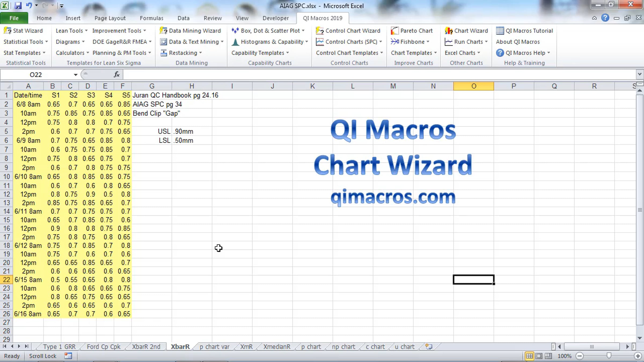Undo the last action
644x362 pixels.
29,5
